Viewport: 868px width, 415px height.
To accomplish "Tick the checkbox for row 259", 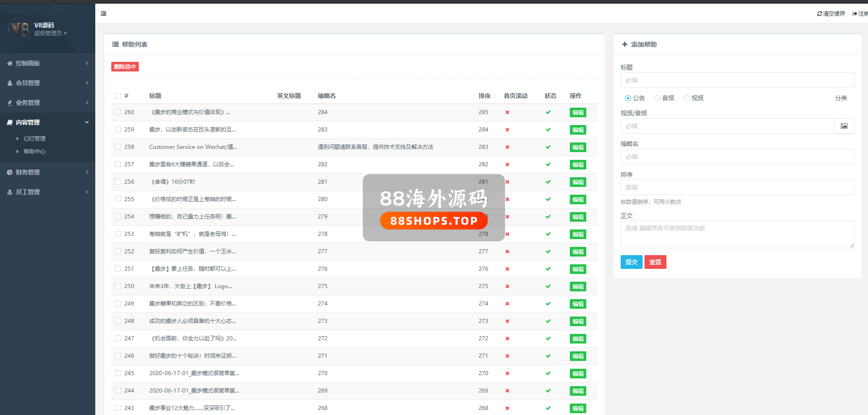I will (x=118, y=130).
